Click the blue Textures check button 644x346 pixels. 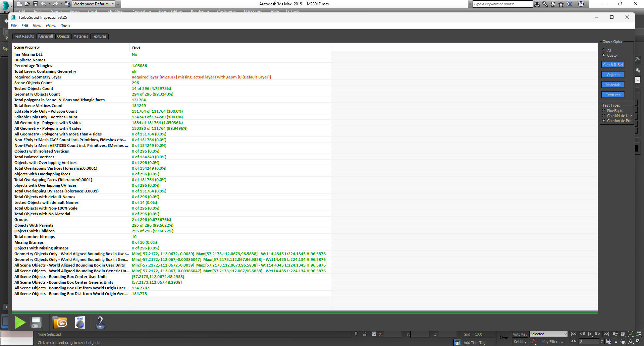pyautogui.click(x=613, y=95)
